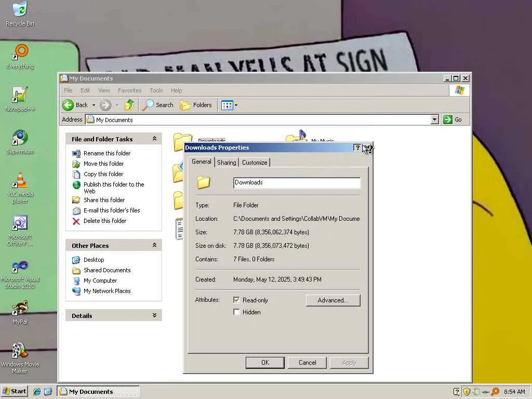
Task: Select the My Documents taskbar button
Action: [98, 392]
